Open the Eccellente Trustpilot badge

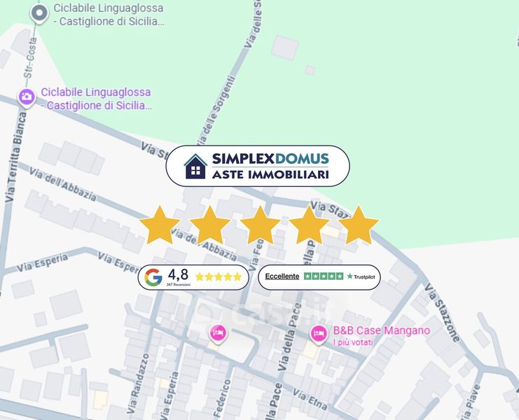point(319,277)
